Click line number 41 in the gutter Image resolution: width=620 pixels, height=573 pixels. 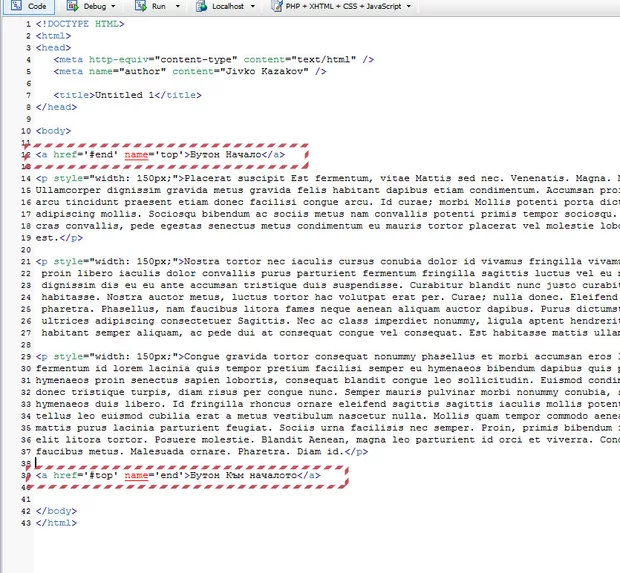click(26, 499)
